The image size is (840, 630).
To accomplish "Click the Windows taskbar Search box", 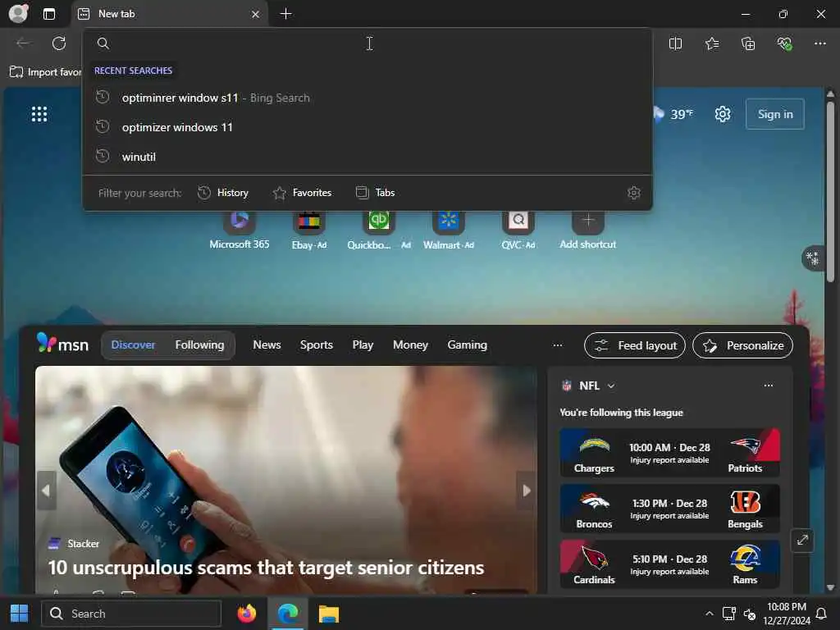I will click(x=131, y=614).
